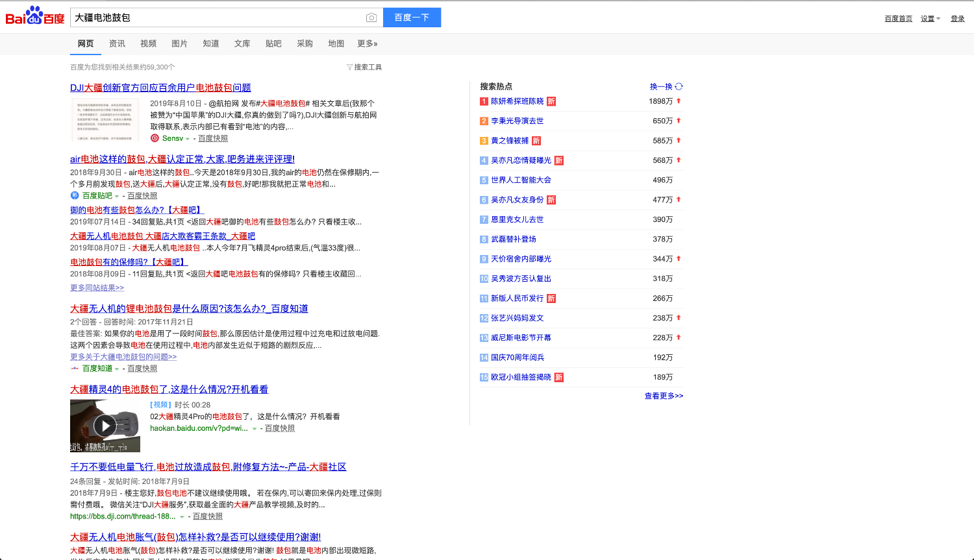The image size is (974, 560).
Task: Open 大疆精灵4的电池鼓包了 result title
Action: tap(169, 389)
